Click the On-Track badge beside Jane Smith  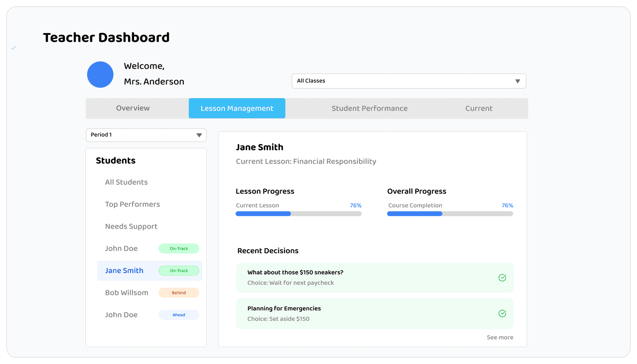179,270
